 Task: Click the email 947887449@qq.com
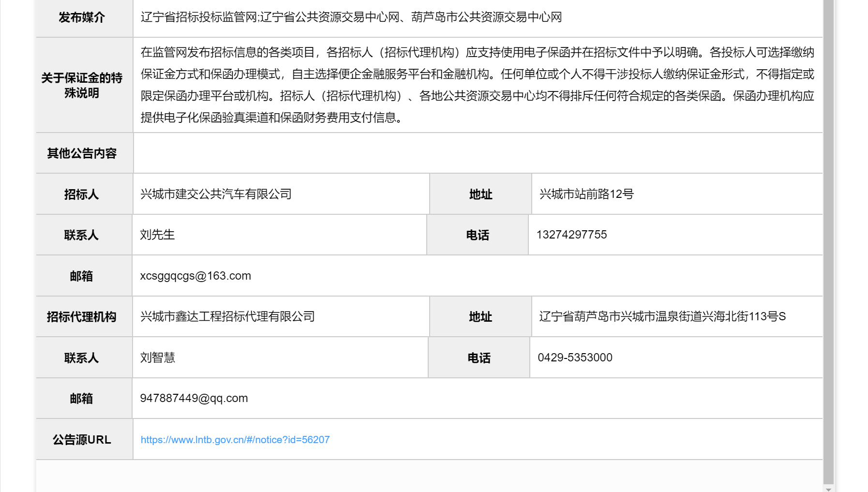point(194,398)
